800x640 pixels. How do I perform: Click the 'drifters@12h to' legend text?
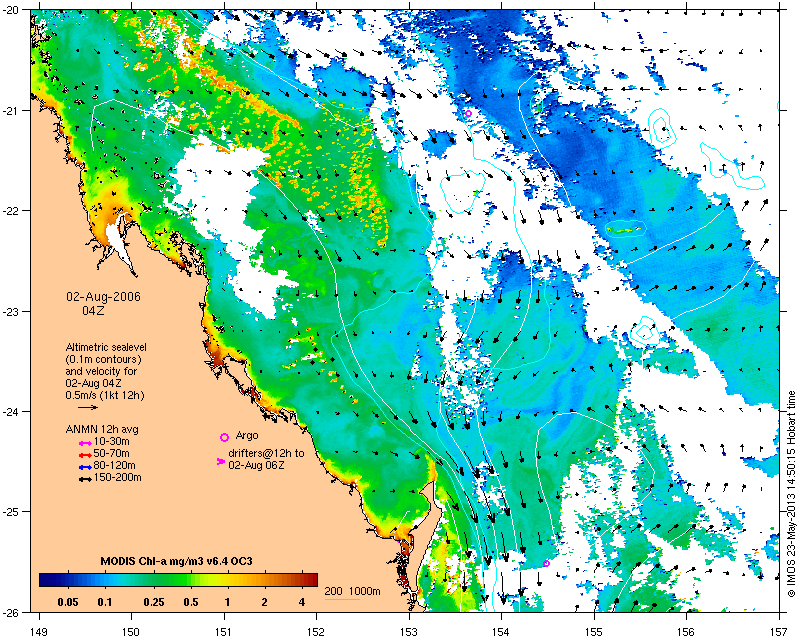266,453
